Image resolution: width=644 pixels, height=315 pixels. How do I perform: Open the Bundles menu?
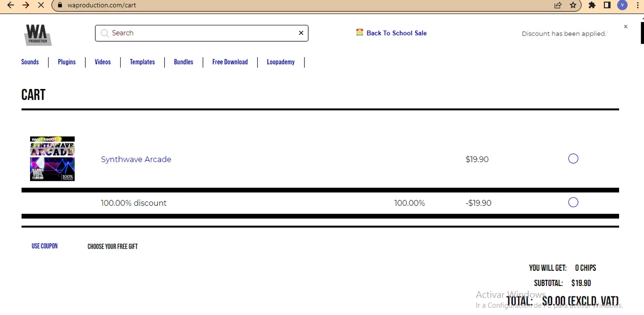[183, 62]
